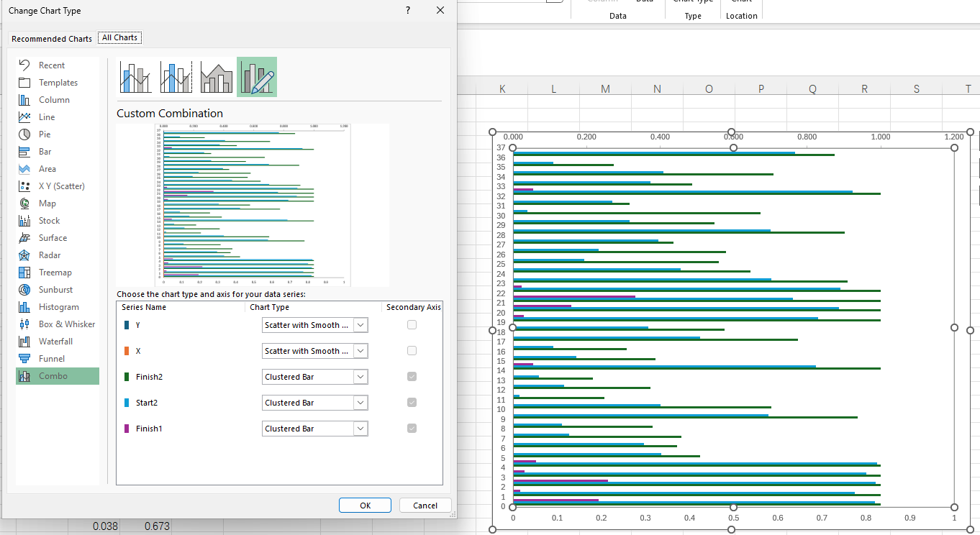This screenshot has width=980, height=535.
Task: Select column header K in worksheet
Action: (502, 89)
